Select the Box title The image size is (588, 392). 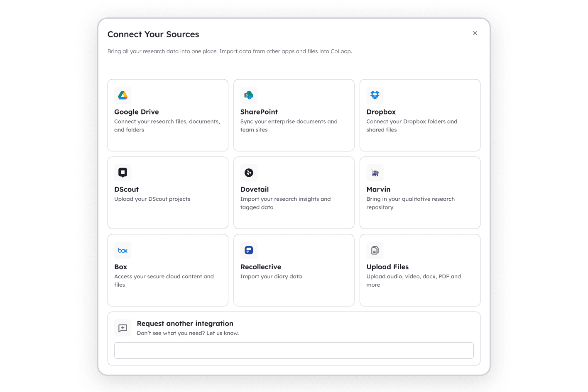[x=121, y=267]
